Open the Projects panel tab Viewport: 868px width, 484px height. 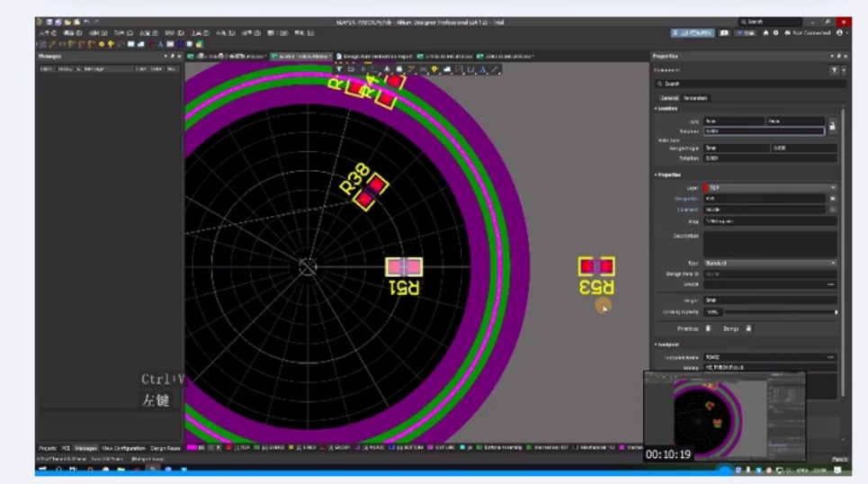(x=48, y=448)
